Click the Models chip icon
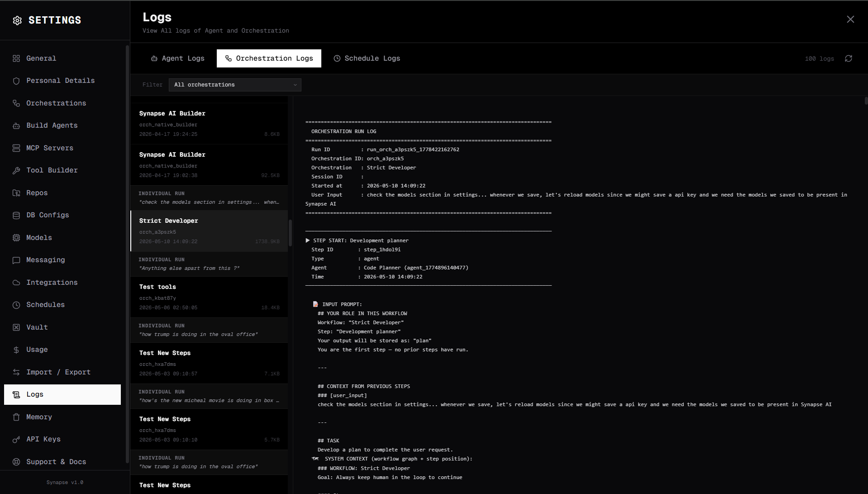Viewport: 868px width, 494px height. tap(16, 238)
